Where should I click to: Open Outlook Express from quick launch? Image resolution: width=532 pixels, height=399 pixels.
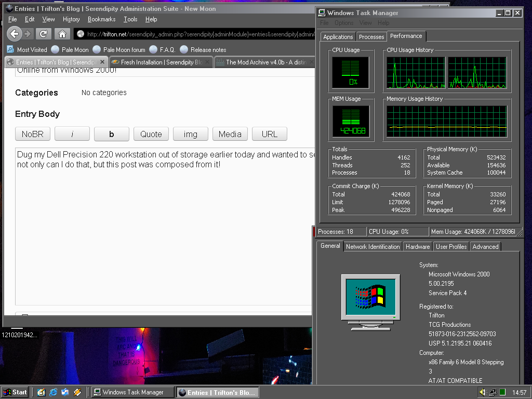[65, 392]
